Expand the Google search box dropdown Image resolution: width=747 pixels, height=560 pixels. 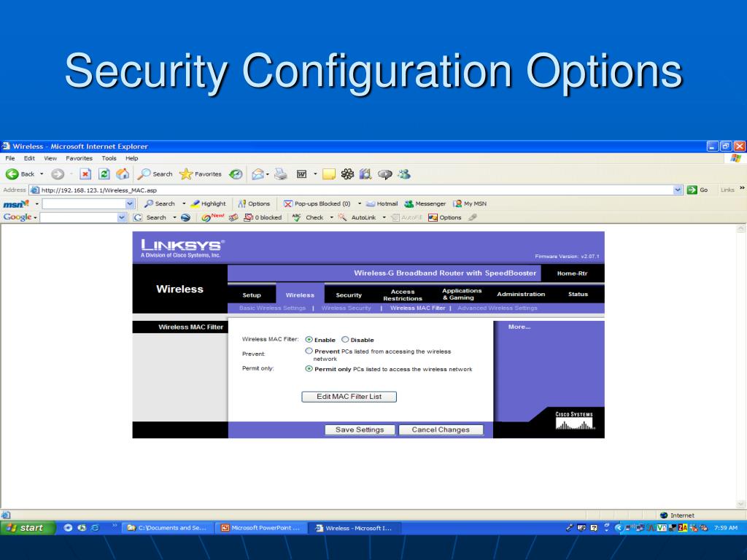tap(122, 217)
